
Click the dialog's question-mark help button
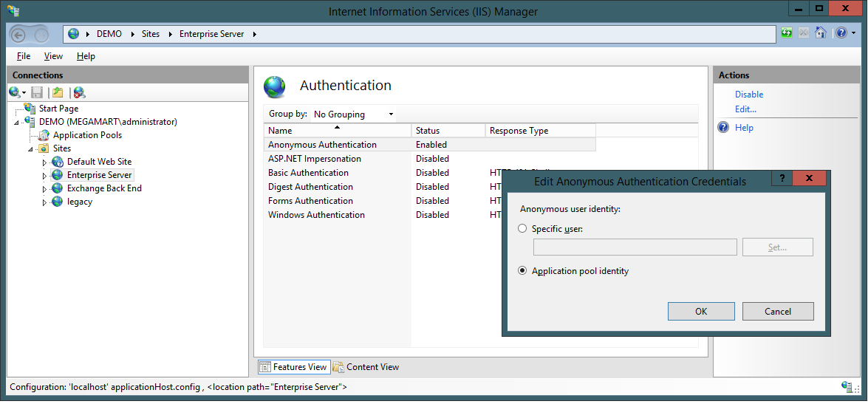click(782, 178)
